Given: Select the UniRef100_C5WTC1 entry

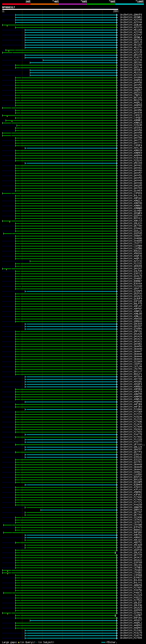Looking at the screenshot, I should click(x=131, y=95).
